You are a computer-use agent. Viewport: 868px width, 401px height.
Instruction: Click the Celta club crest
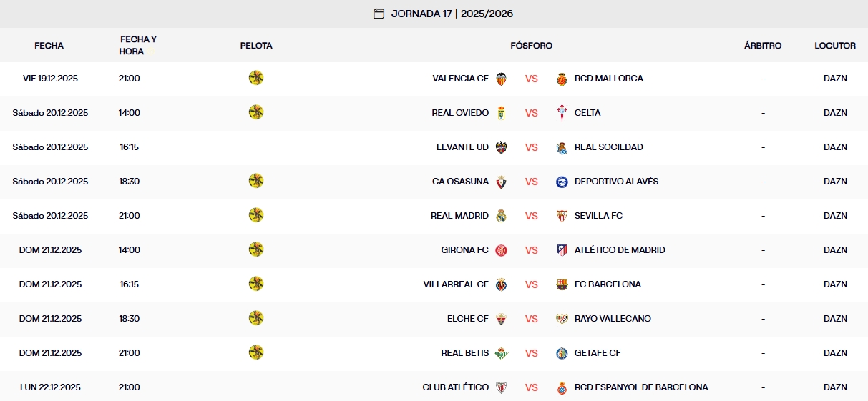tap(562, 113)
